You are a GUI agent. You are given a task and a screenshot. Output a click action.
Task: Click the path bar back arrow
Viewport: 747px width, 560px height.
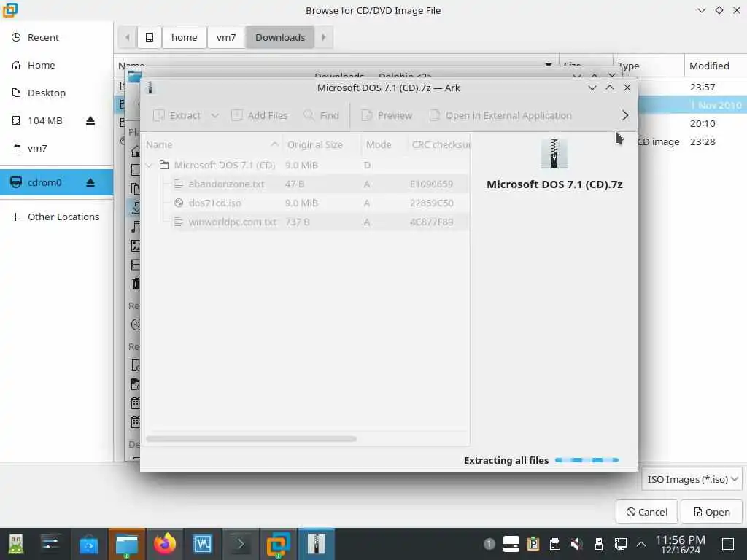127,37
